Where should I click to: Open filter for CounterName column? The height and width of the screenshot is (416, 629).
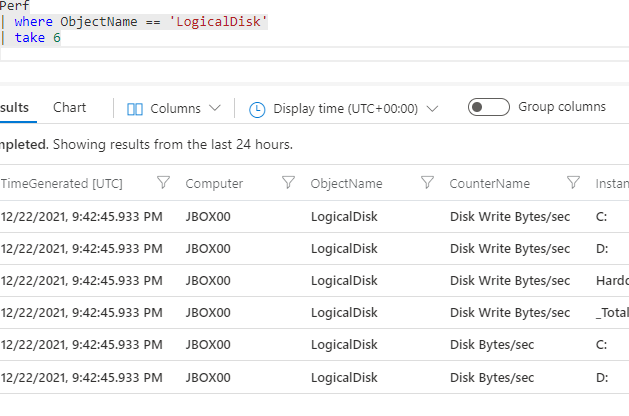coord(574,183)
